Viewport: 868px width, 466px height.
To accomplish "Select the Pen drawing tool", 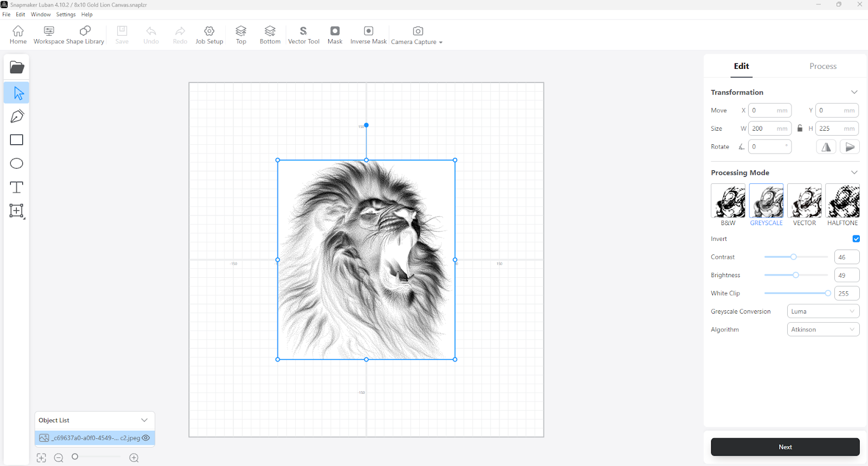I will coord(17,116).
